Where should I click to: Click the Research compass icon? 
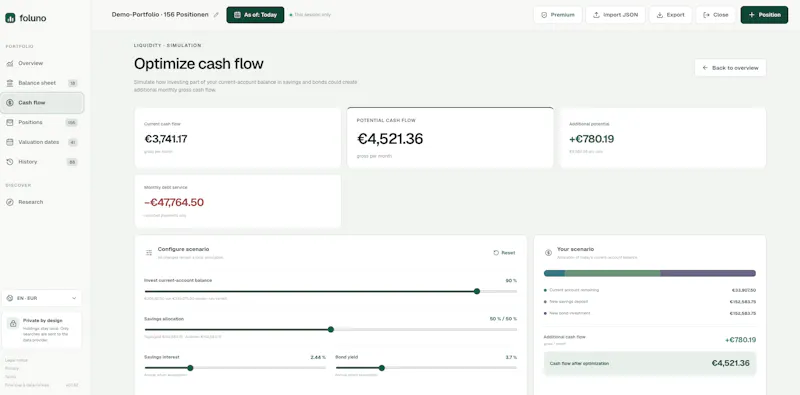[x=10, y=202]
